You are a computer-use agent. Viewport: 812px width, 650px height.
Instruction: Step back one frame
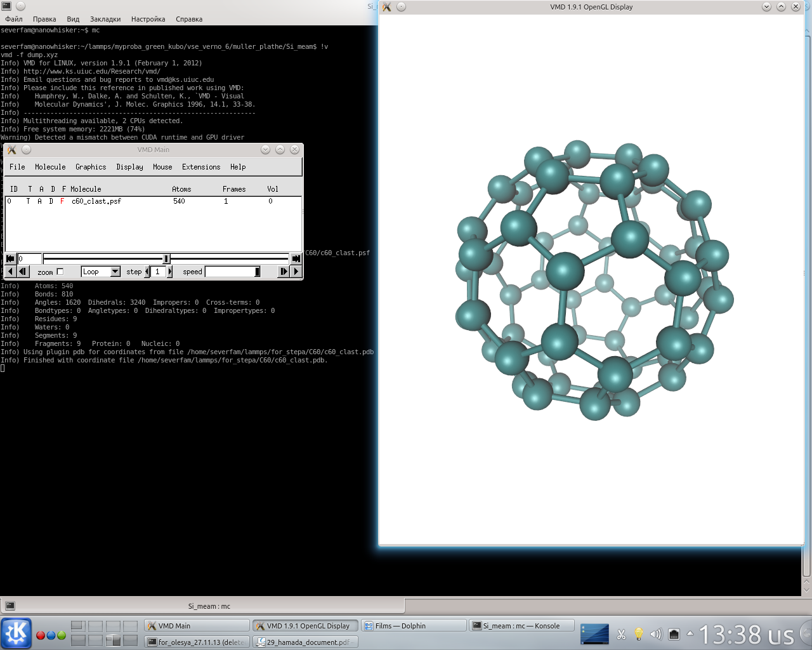[23, 272]
